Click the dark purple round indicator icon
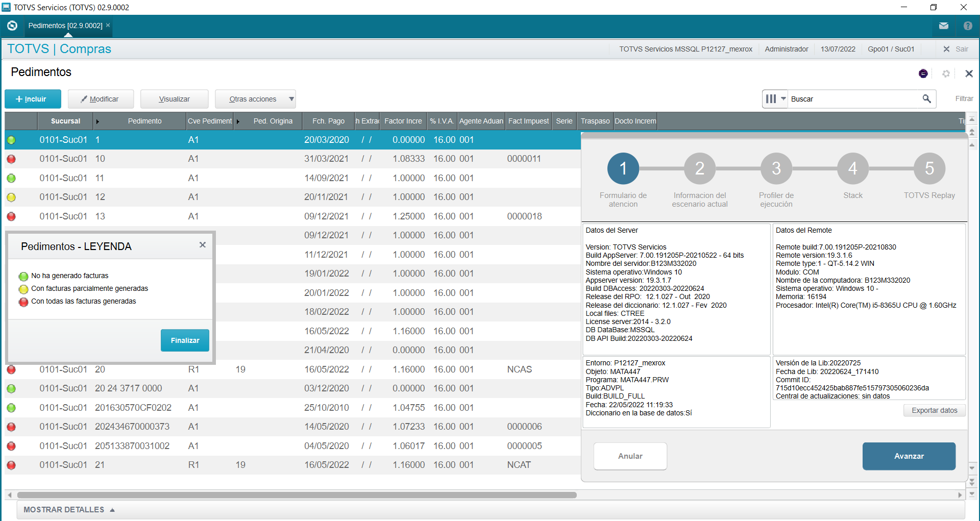 click(923, 73)
